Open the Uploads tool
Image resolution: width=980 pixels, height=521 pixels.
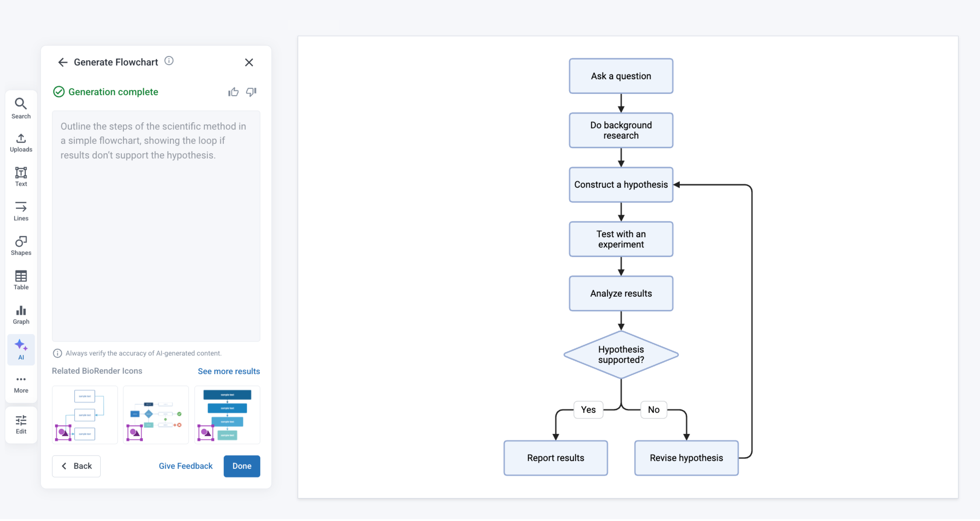click(x=21, y=143)
